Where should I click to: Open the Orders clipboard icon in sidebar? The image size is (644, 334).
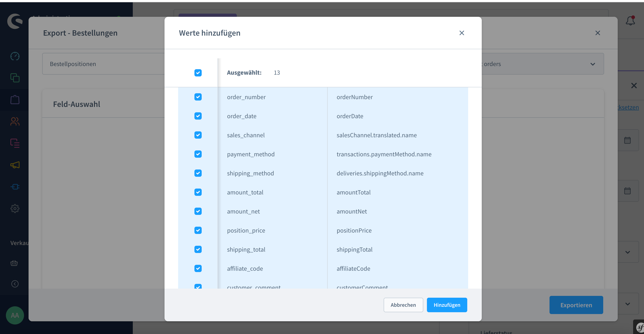coord(15,99)
